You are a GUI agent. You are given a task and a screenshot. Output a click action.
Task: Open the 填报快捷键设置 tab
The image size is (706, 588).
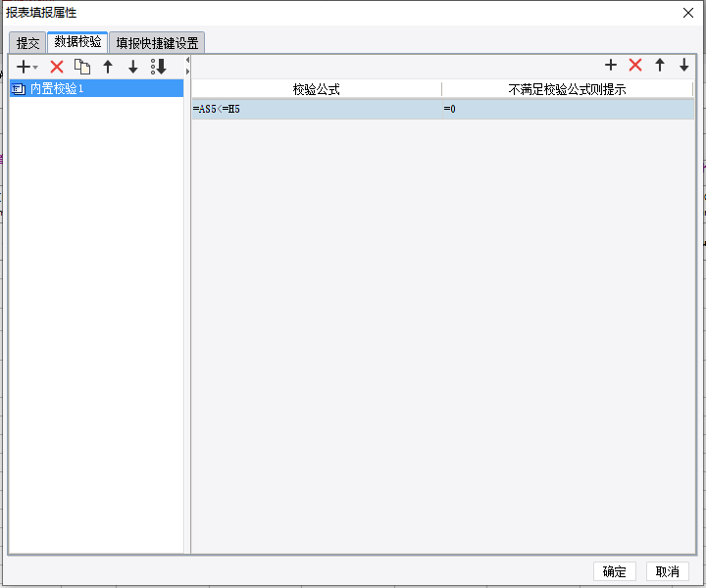click(157, 43)
